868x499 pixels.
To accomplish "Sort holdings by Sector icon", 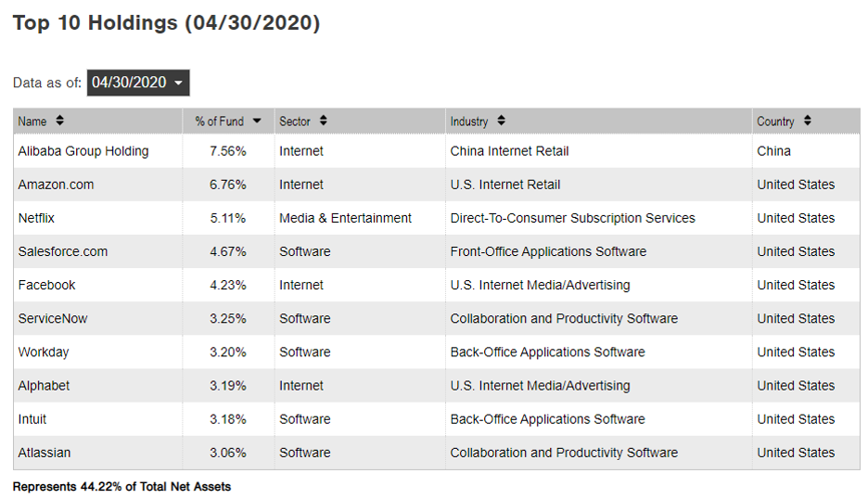I will 323,121.
